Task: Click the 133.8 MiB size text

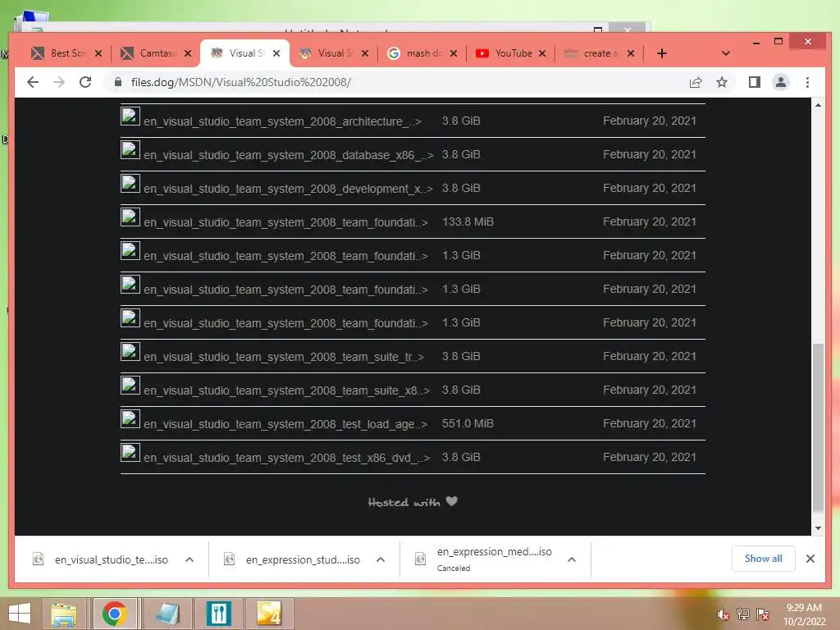Action: pos(467,221)
